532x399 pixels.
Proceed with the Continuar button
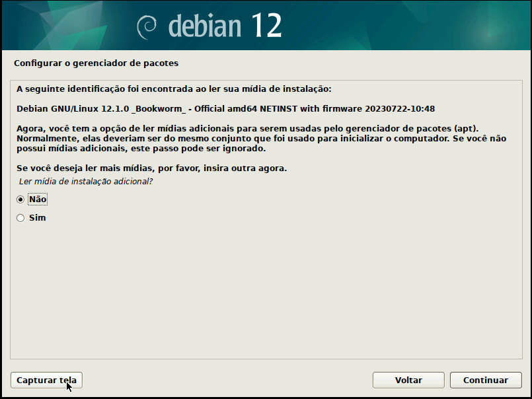pos(486,380)
